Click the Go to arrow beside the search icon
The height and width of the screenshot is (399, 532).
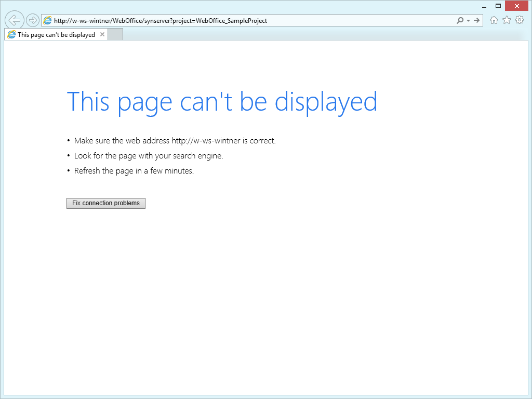pyautogui.click(x=476, y=20)
